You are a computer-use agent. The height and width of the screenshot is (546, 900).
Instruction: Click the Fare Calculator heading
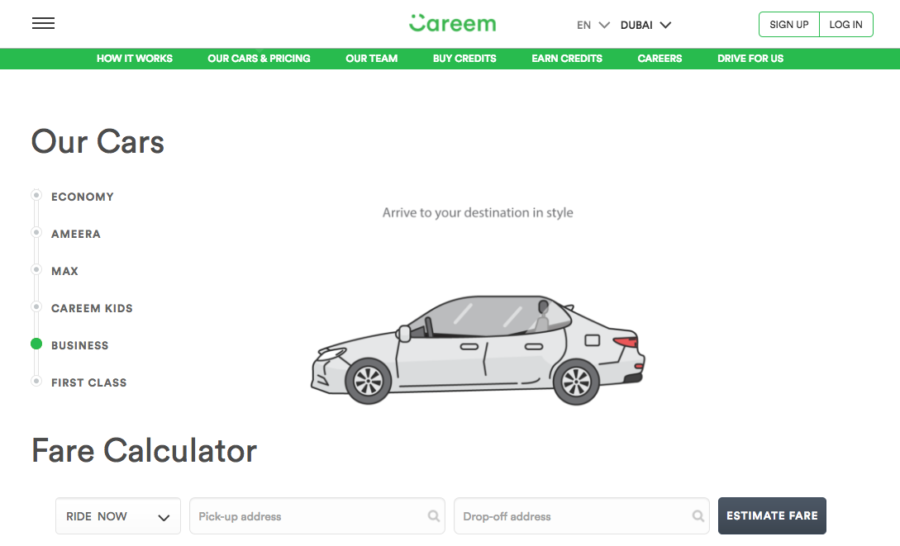(144, 451)
